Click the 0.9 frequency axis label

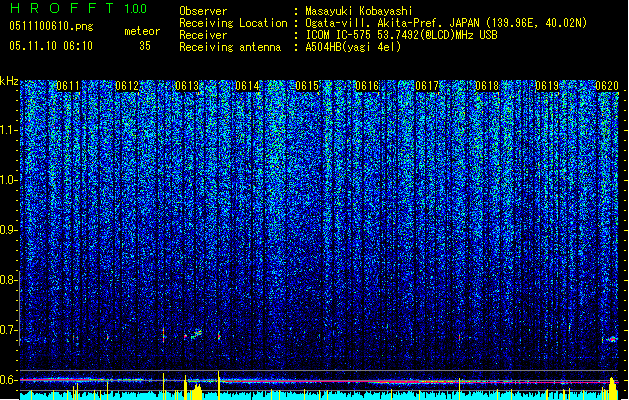(9, 230)
